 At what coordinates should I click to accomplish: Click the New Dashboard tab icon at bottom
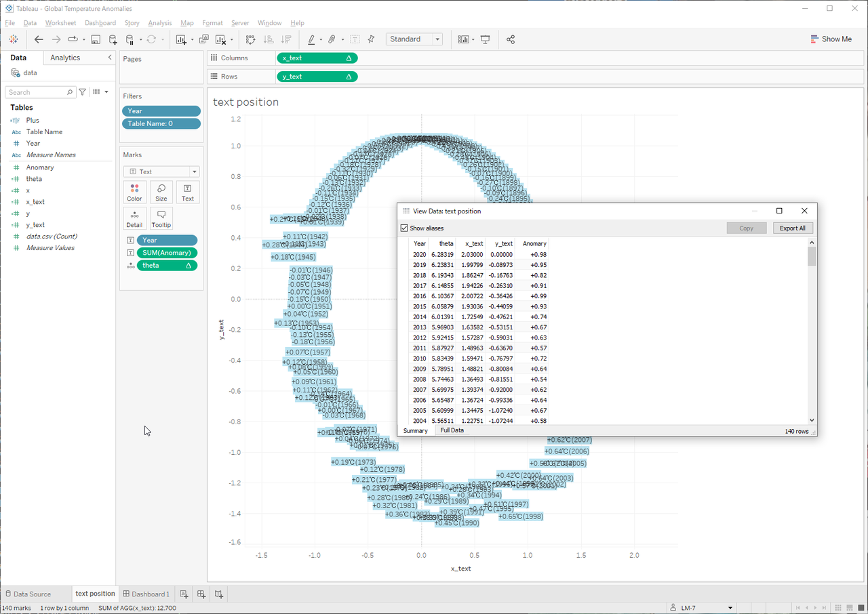tap(201, 594)
